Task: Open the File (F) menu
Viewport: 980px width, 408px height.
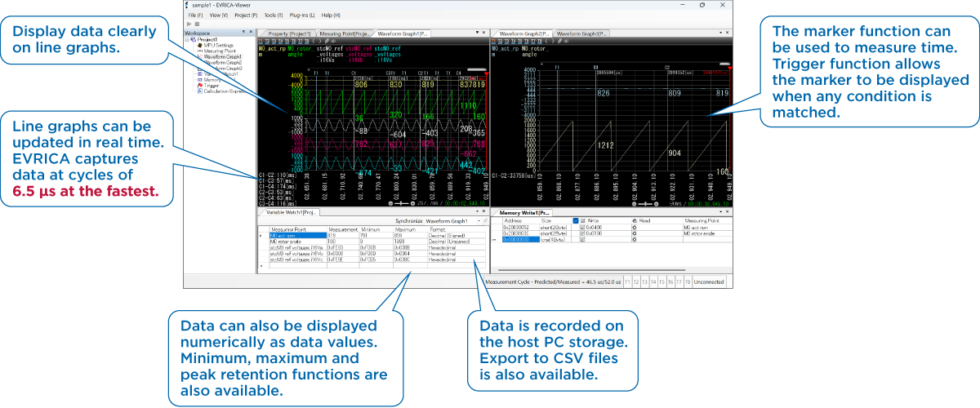Action: coord(195,16)
